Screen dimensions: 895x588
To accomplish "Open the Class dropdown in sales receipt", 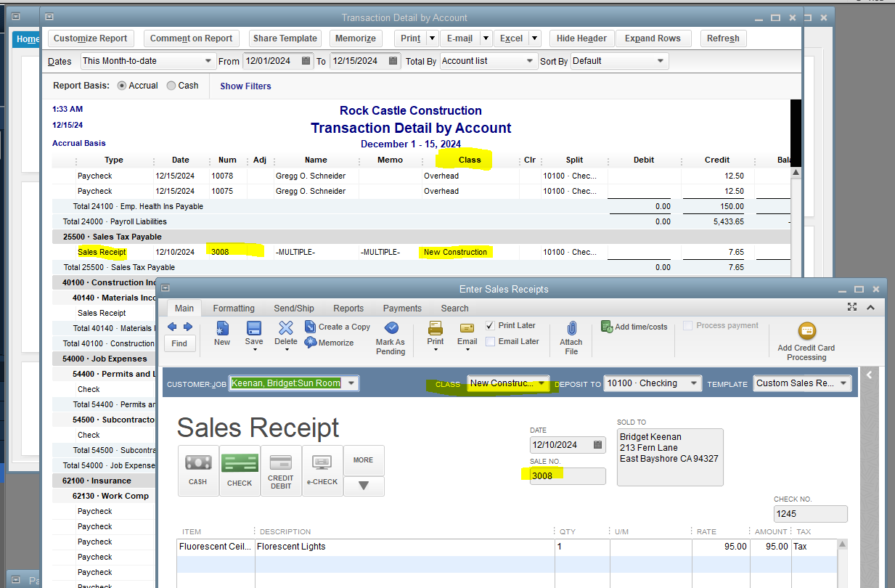I will 541,383.
